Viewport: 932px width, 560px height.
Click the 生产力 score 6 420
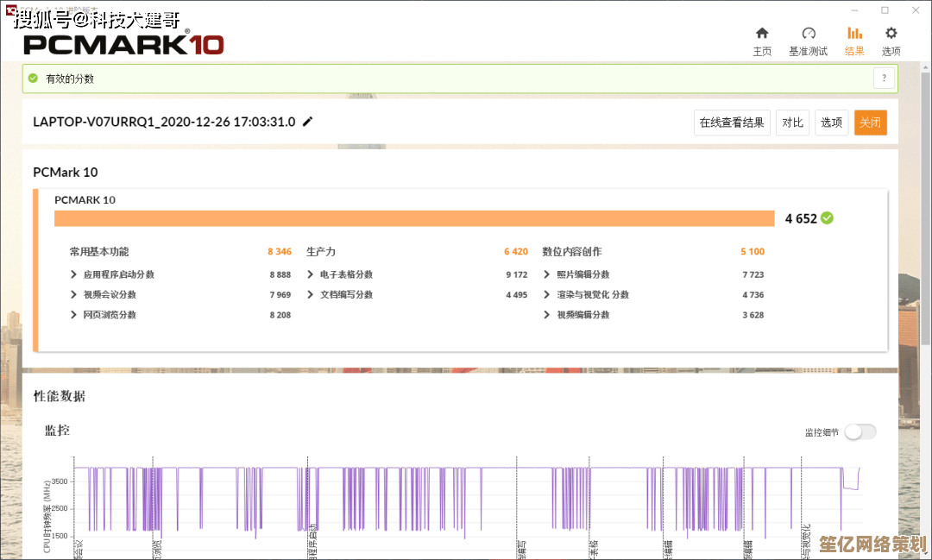[516, 251]
